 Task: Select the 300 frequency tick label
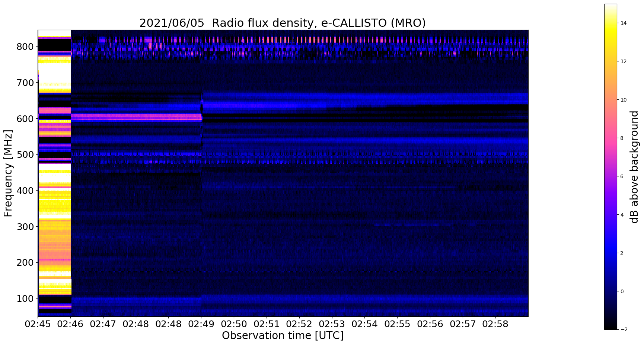point(26,226)
